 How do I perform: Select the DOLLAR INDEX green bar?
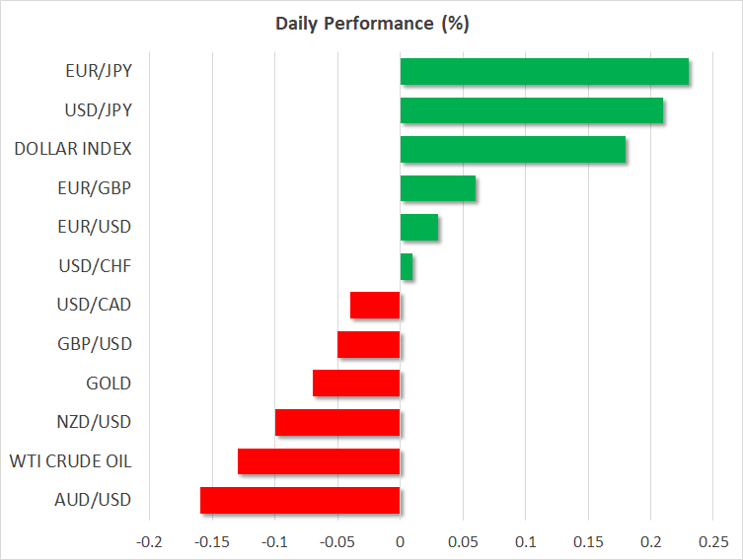[x=512, y=149]
